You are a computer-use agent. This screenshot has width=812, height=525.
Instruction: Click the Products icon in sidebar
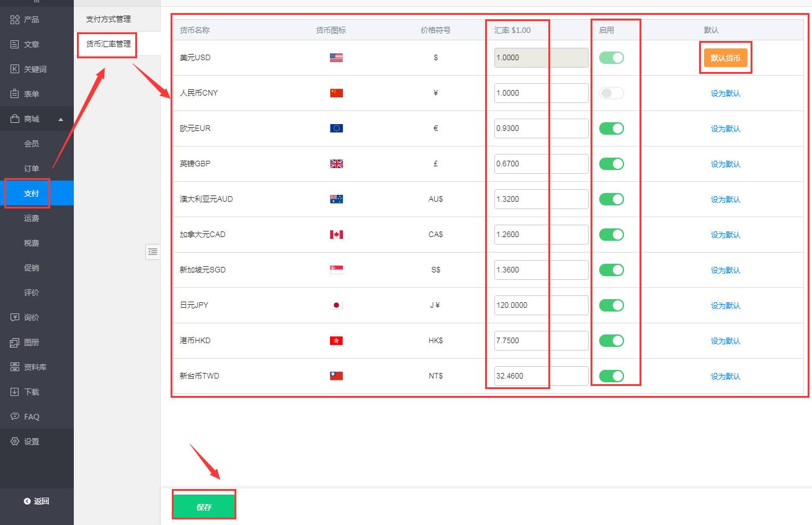15,20
